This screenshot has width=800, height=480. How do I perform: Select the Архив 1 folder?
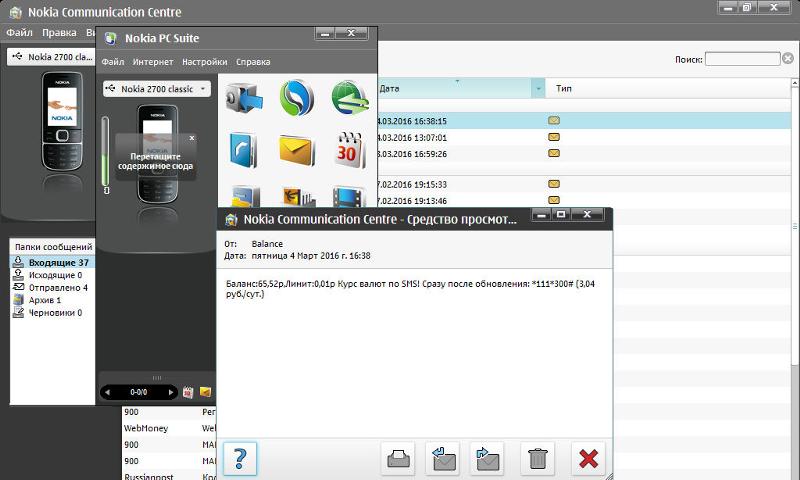tap(53, 300)
